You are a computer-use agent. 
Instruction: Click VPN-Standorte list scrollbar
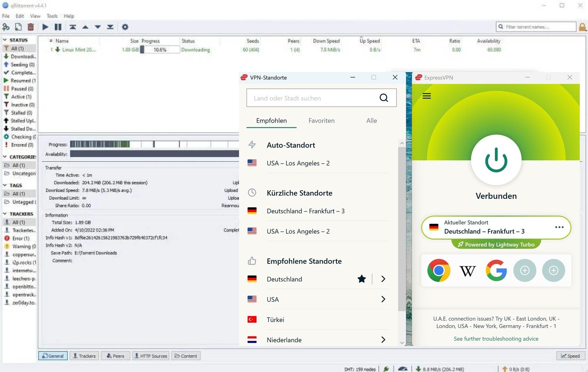click(x=402, y=229)
